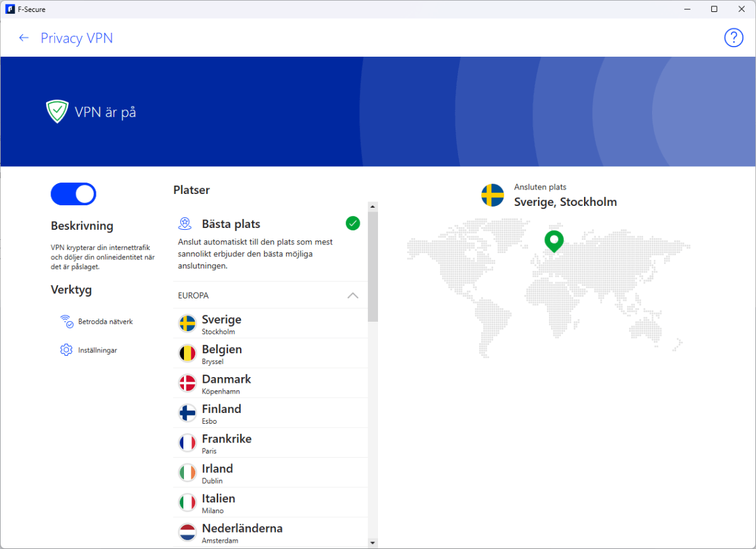
Task: Click the locations list scrollbar thumb
Action: pos(372,267)
